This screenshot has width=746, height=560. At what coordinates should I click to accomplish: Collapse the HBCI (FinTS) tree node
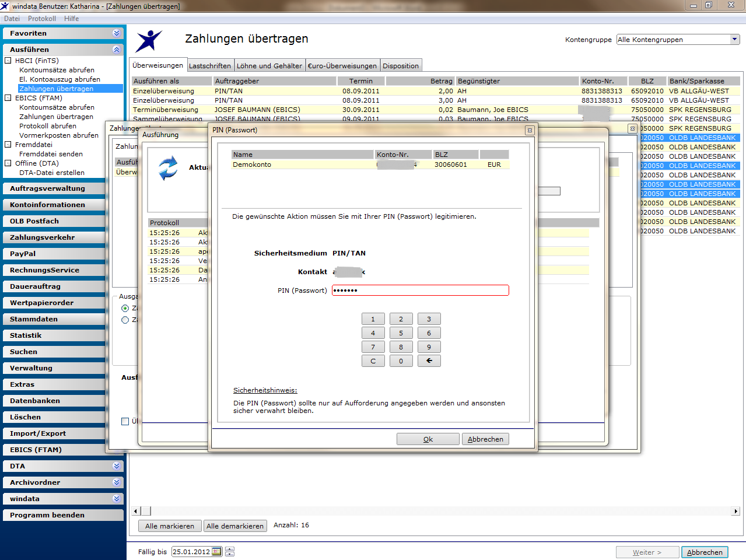pyautogui.click(x=8, y=61)
